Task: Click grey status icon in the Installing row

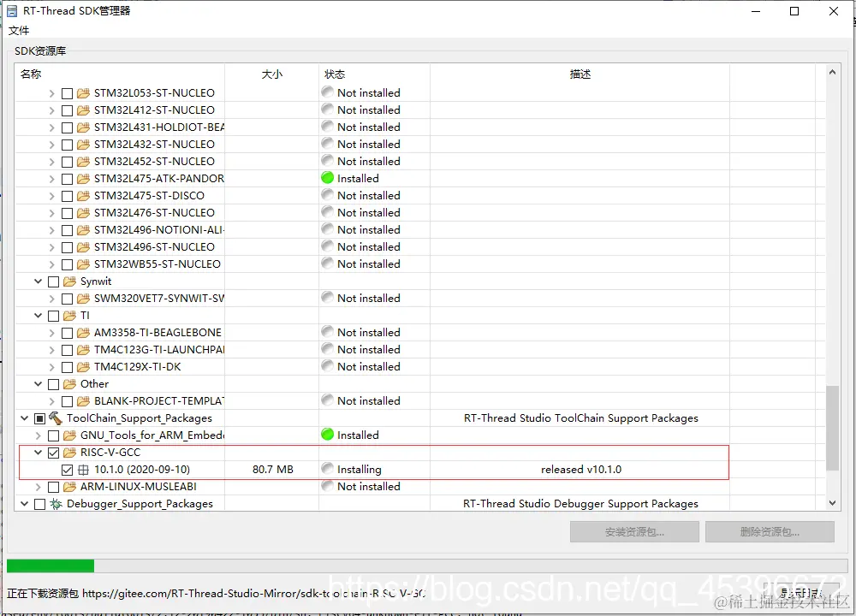Action: coord(328,468)
